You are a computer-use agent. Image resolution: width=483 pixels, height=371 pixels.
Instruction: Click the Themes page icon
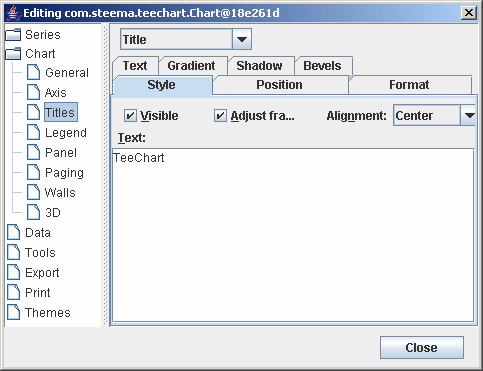coord(13,312)
